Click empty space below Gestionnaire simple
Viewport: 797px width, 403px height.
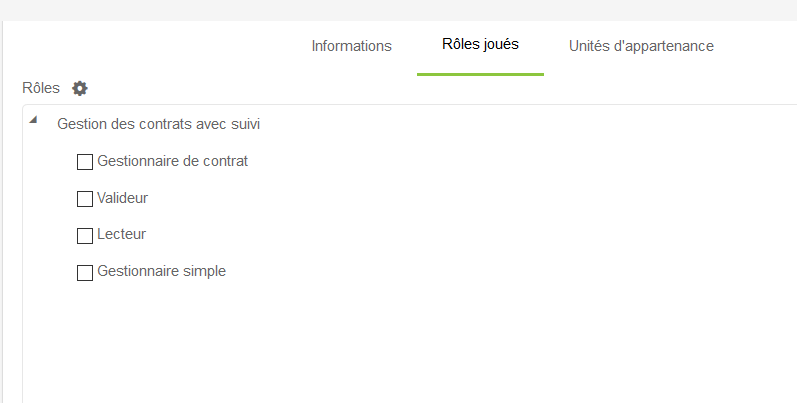point(300,340)
